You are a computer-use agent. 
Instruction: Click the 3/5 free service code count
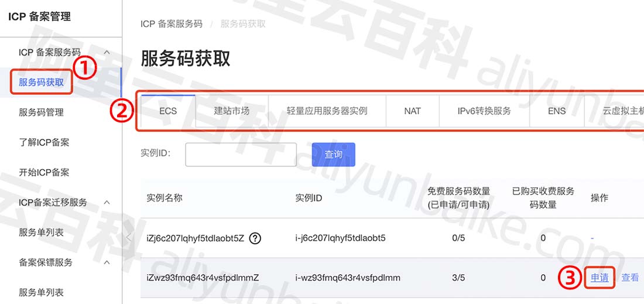tap(458, 278)
